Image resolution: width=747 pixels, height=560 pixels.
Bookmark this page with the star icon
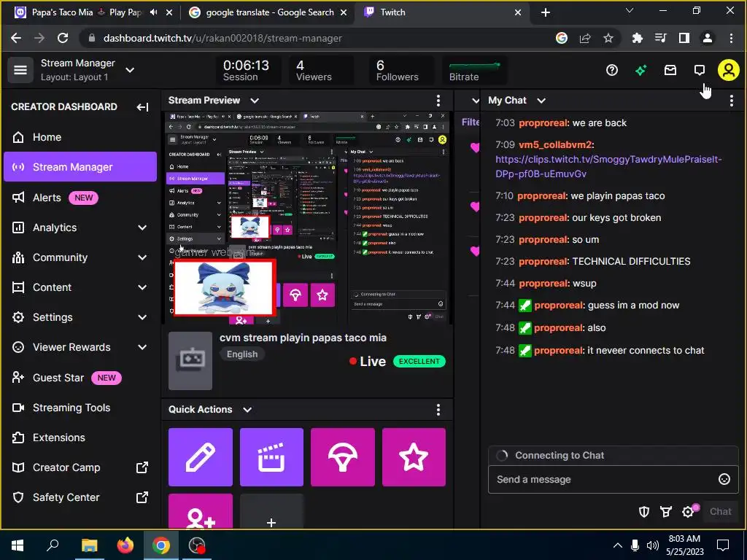tap(608, 38)
